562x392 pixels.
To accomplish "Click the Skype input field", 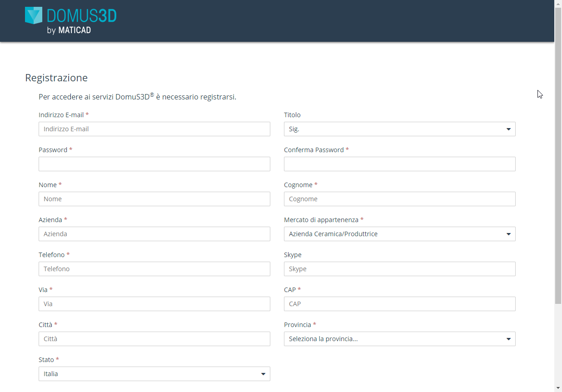I will point(400,269).
